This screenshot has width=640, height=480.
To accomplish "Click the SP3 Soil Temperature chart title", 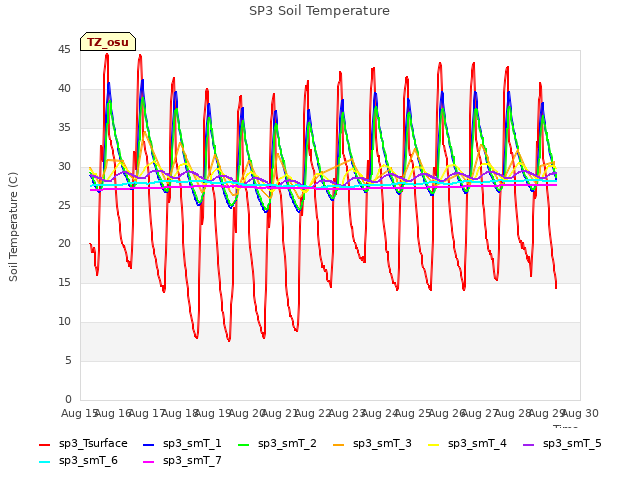I will pyautogui.click(x=319, y=11).
